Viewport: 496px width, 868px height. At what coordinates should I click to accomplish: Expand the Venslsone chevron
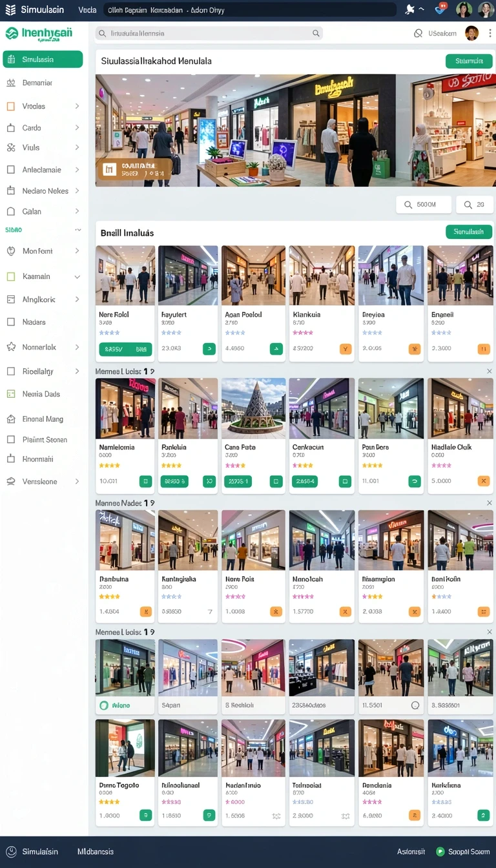(77, 481)
